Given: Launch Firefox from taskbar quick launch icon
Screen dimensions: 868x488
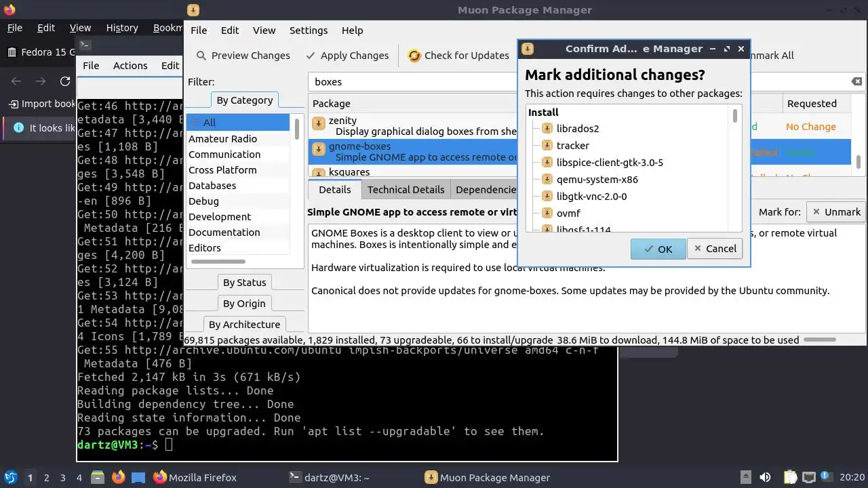Looking at the screenshot, I should 118,477.
